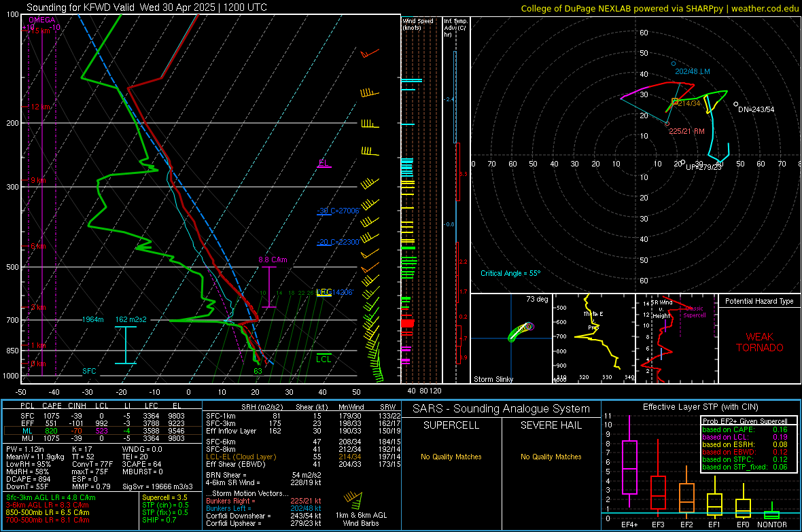Click the "CAPE" column header in parcel table
802x532 pixels.
[x=52, y=406]
